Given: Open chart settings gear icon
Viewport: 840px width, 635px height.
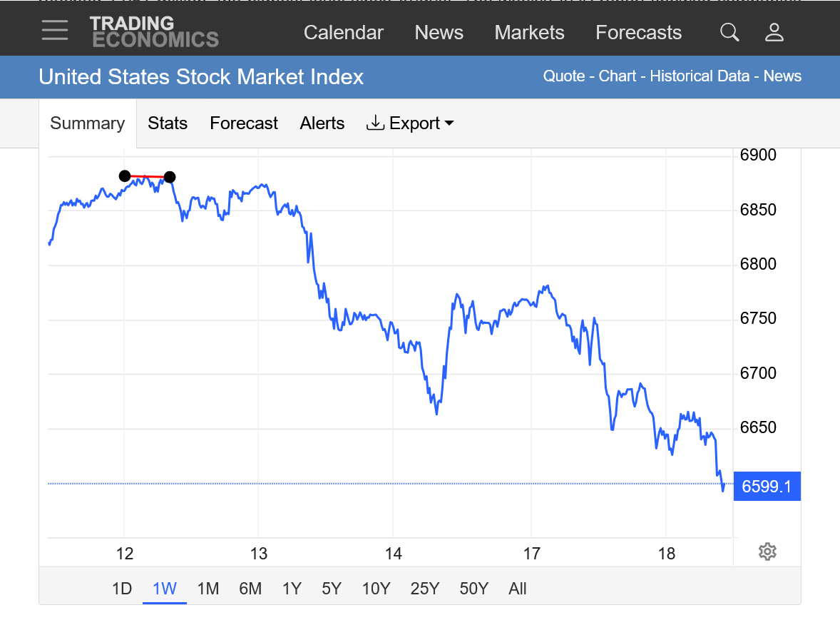Looking at the screenshot, I should 767,552.
